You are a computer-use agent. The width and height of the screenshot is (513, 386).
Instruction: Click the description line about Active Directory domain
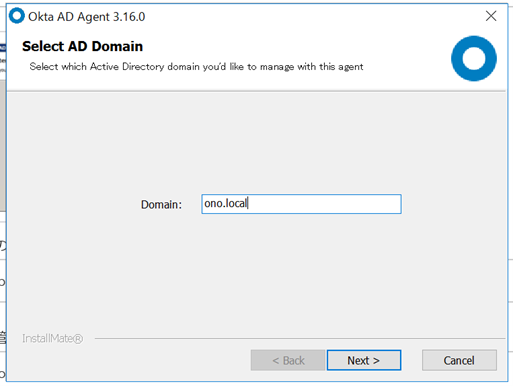coord(196,67)
